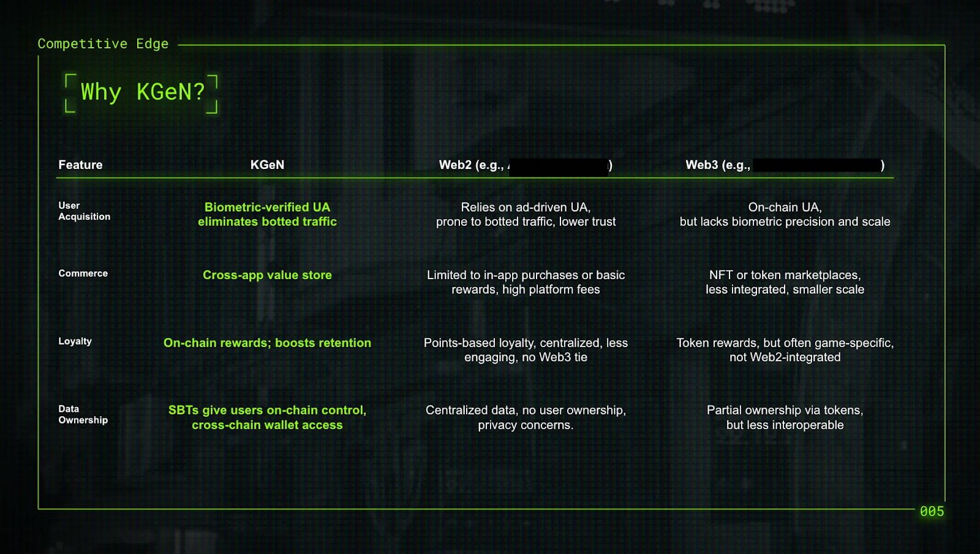This screenshot has height=554, width=980.
Task: Select the "Commerce" row label
Action: point(83,274)
